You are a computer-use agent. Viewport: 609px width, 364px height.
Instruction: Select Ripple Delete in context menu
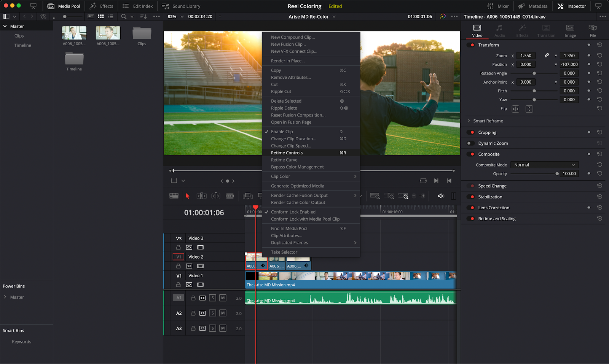pyautogui.click(x=311, y=108)
